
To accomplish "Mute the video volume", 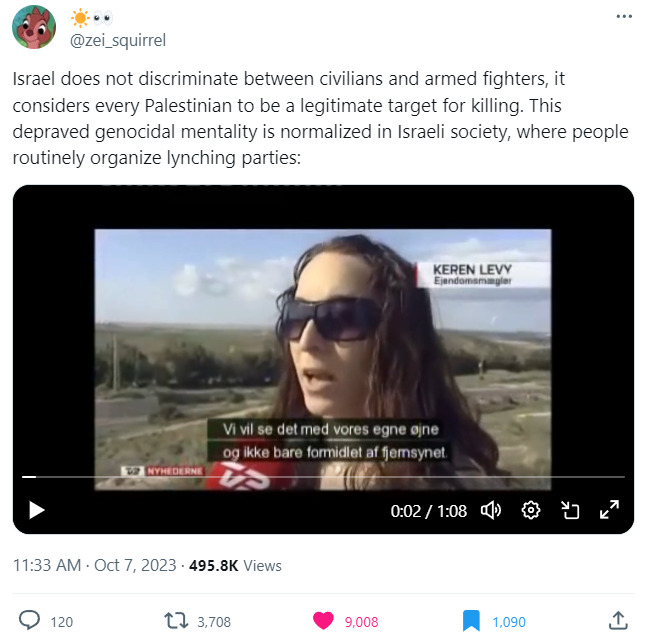I will (x=491, y=510).
